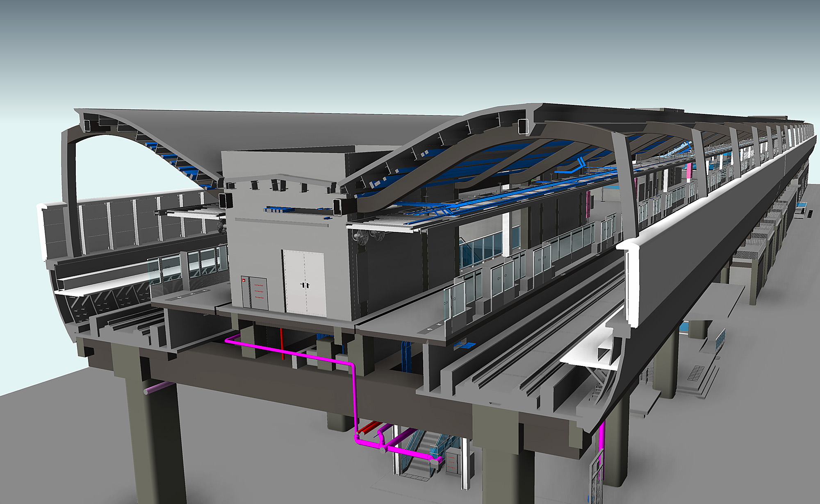820x504 pixels.
Task: Select the small red sign on the cabinet
Action: (x=244, y=280)
